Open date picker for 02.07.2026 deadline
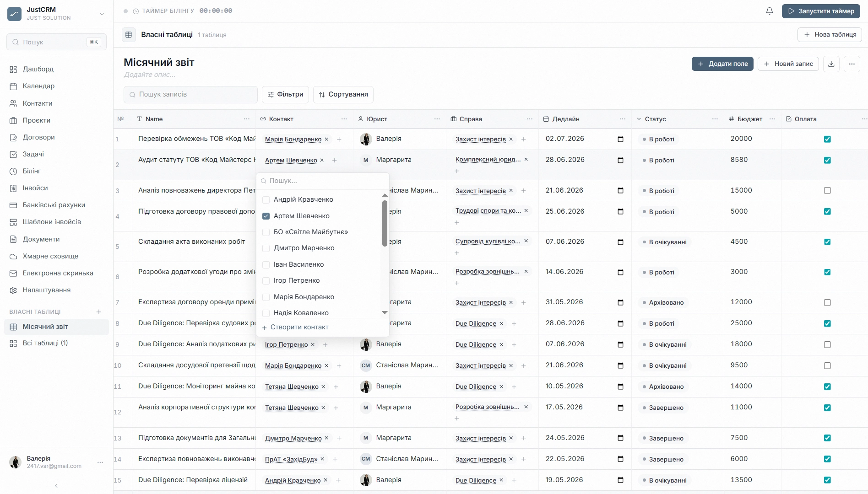868x494 pixels. click(x=620, y=139)
